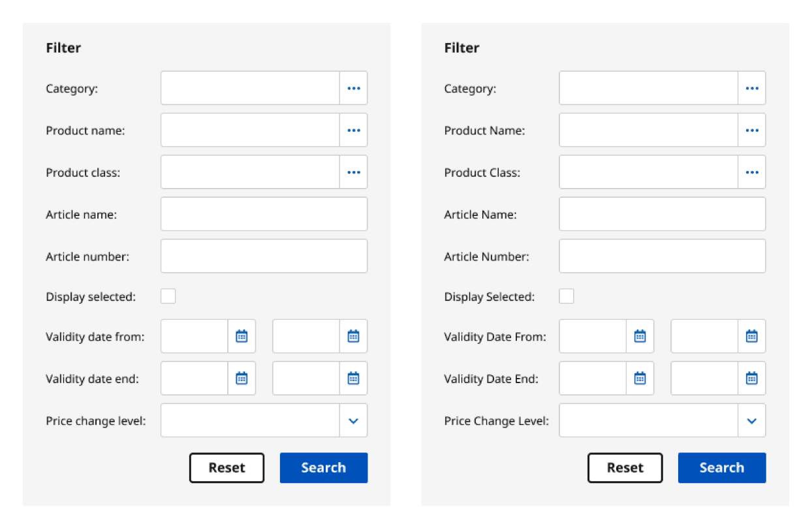This screenshot has width=812, height=530.
Task: Open 'Price Change Level' dropdown in right panel
Action: pos(751,421)
